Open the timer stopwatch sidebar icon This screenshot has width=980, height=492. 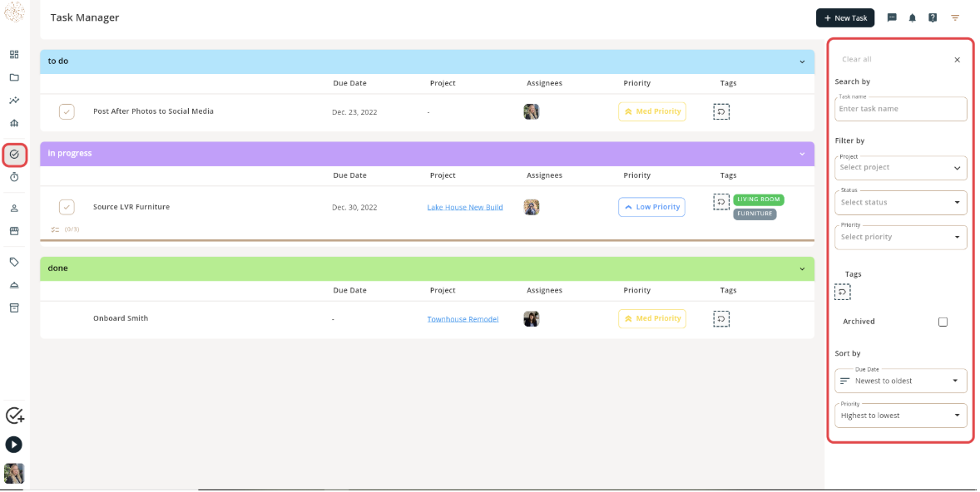14,177
